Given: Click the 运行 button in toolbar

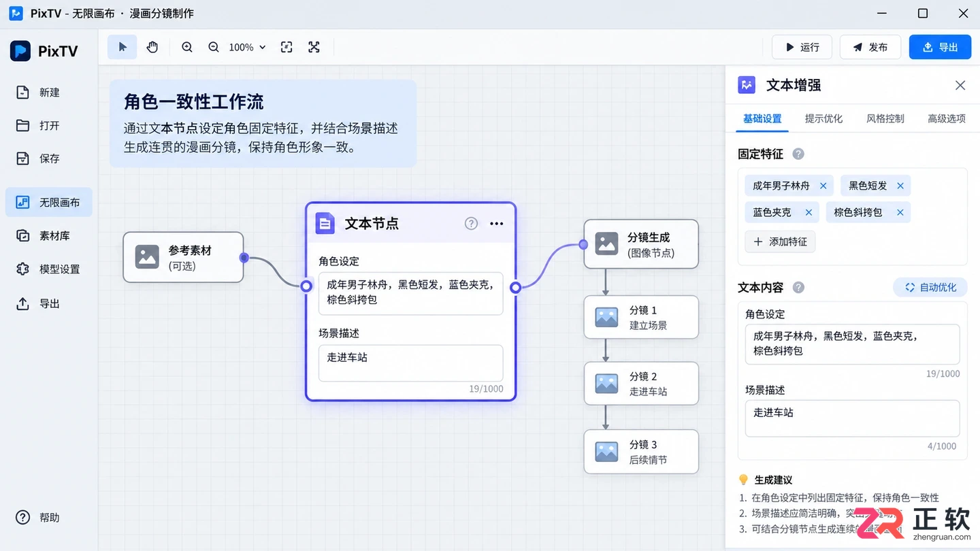Looking at the screenshot, I should tap(802, 47).
